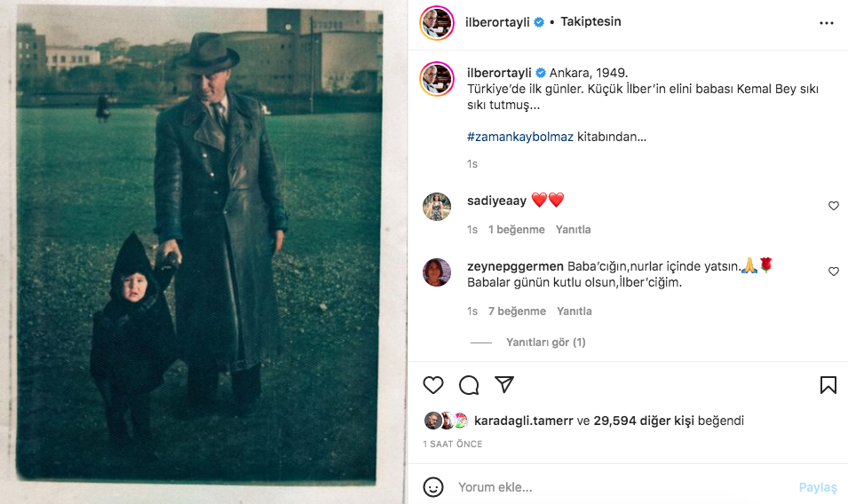View the 7 beğenme likes on comment
Screen dimensions: 848x504
point(517,311)
